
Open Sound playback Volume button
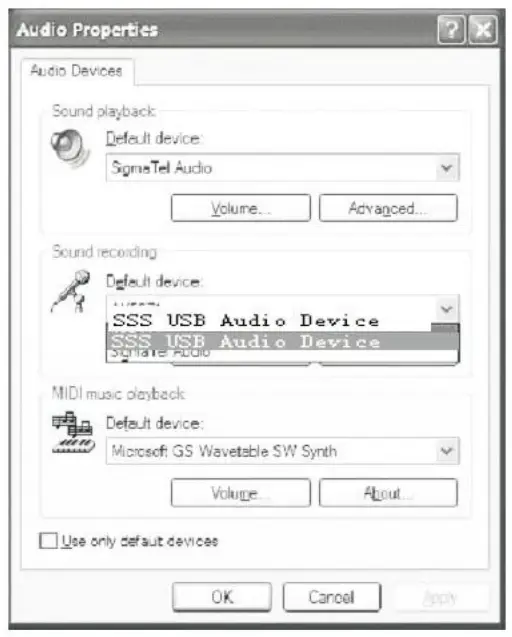241,208
